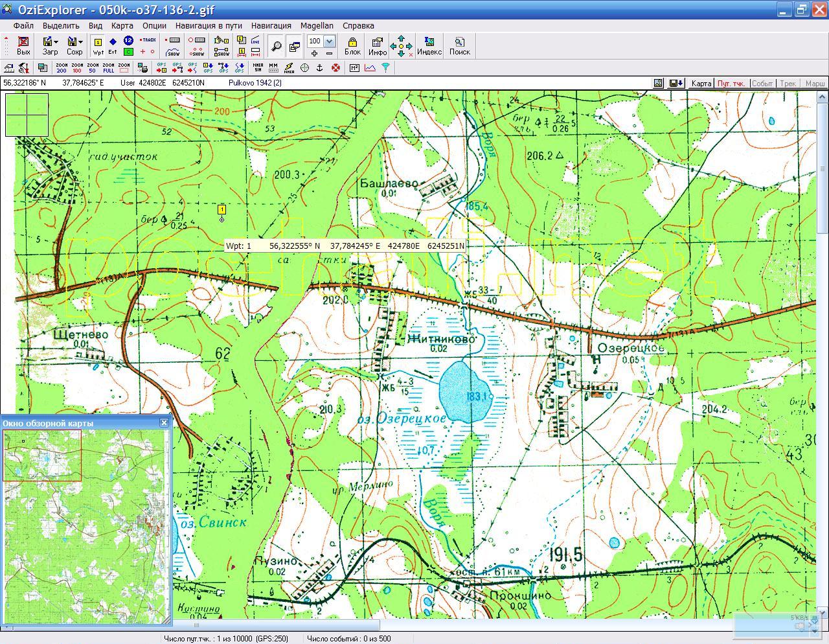Switch to the Пут. тчк. mode tab
The height and width of the screenshot is (644, 829).
(731, 84)
